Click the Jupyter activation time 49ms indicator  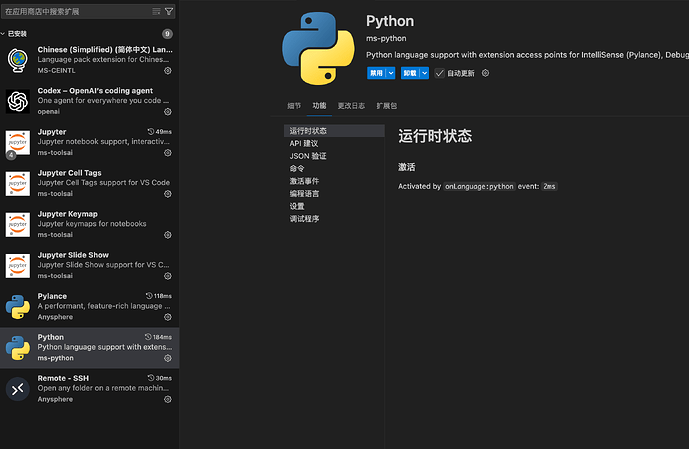(160, 131)
